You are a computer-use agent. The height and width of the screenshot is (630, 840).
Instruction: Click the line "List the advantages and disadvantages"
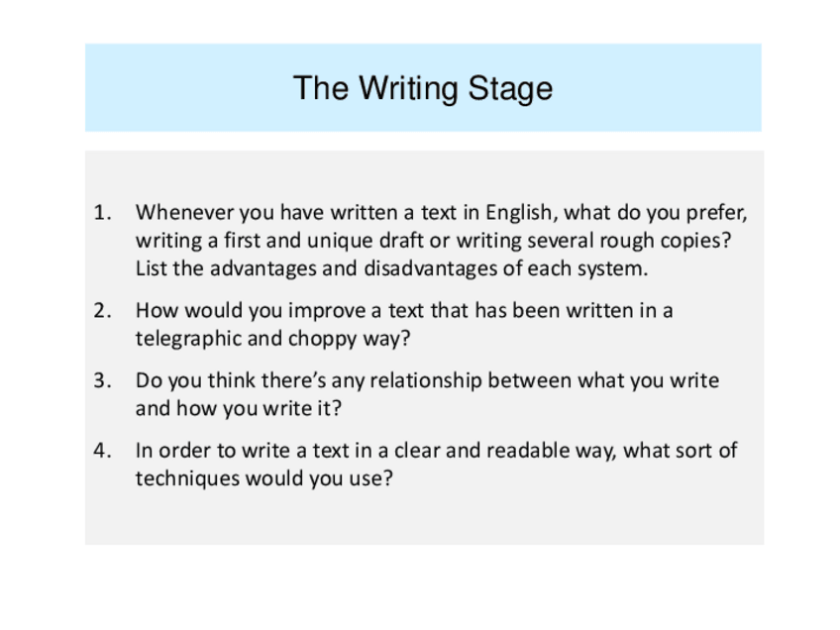click(390, 267)
